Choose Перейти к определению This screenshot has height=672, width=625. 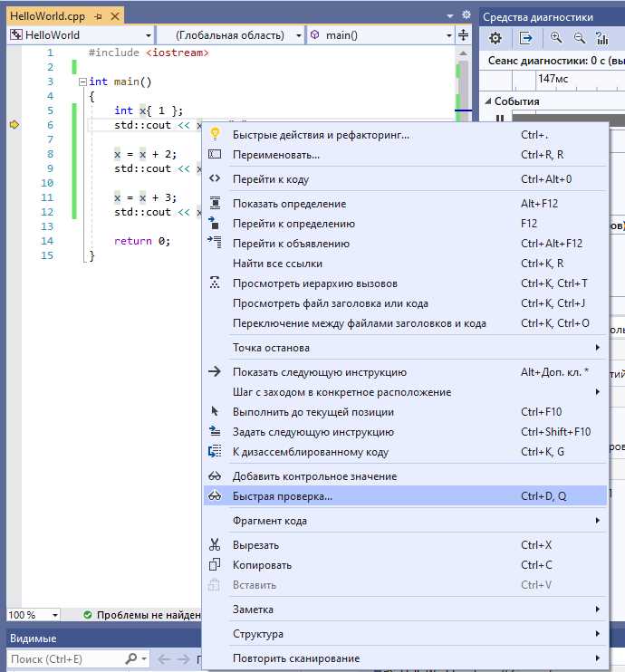point(405,224)
